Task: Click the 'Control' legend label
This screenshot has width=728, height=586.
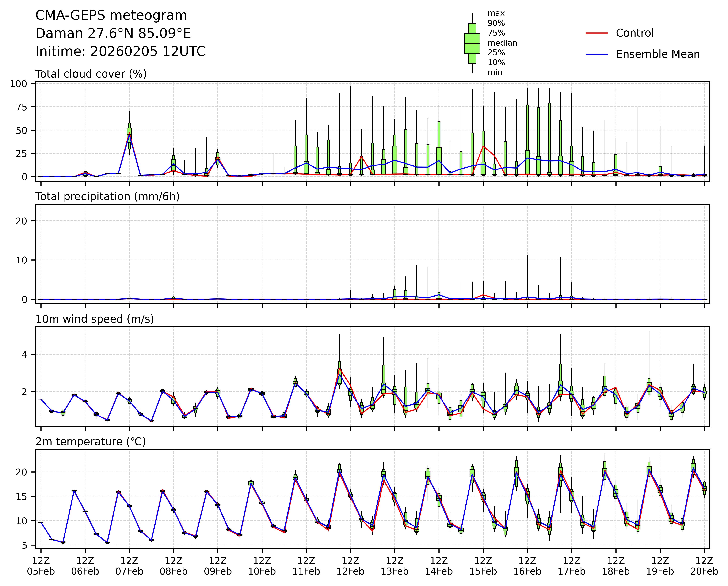Action: click(634, 33)
